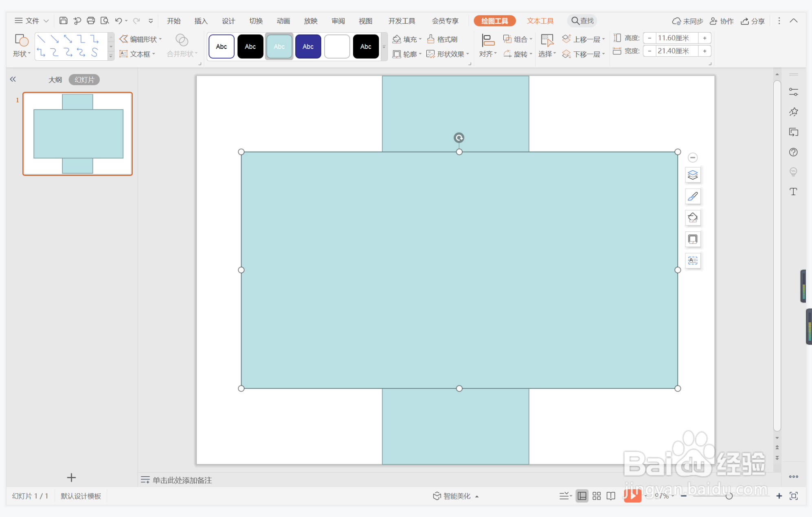Open the 插入 ribbon tab
Viewport: 812px width, 517px height.
pos(201,21)
